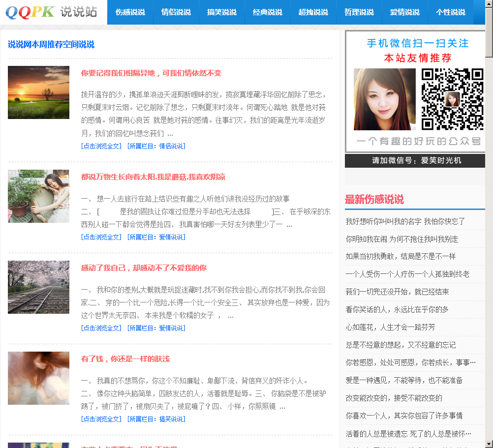The height and width of the screenshot is (448, 493).
Task: Open the red-haired girl thumbnail
Action: point(38,378)
